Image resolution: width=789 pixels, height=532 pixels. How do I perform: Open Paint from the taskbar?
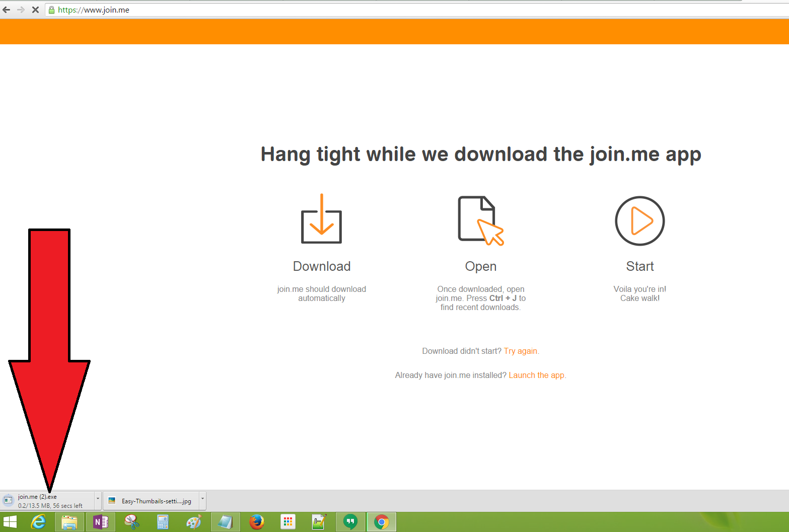tap(194, 522)
